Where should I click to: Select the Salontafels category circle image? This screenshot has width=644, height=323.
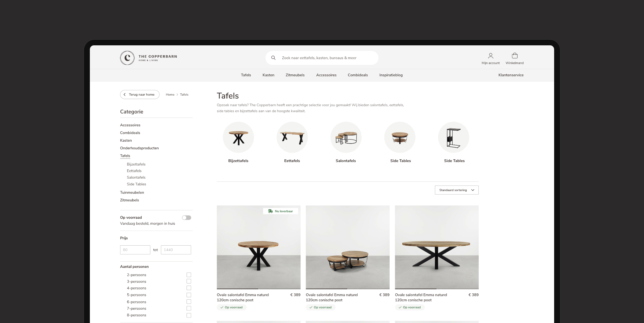point(346,137)
